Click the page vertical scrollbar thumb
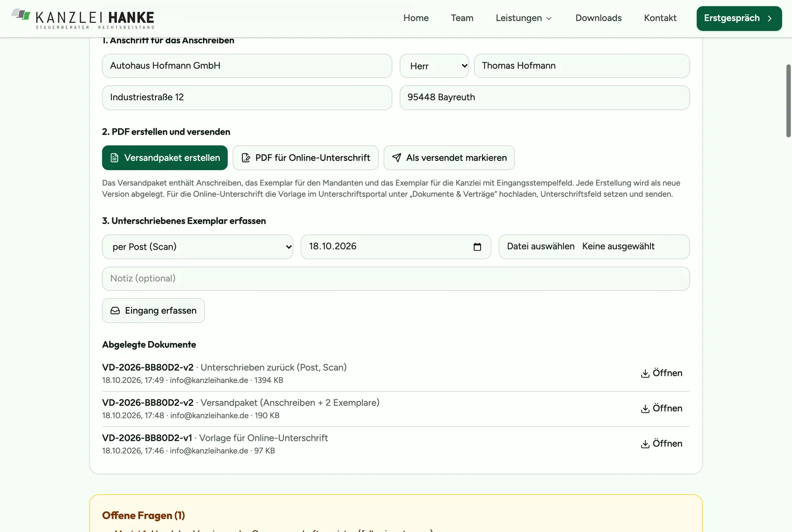Image resolution: width=792 pixels, height=532 pixels. tap(789, 100)
